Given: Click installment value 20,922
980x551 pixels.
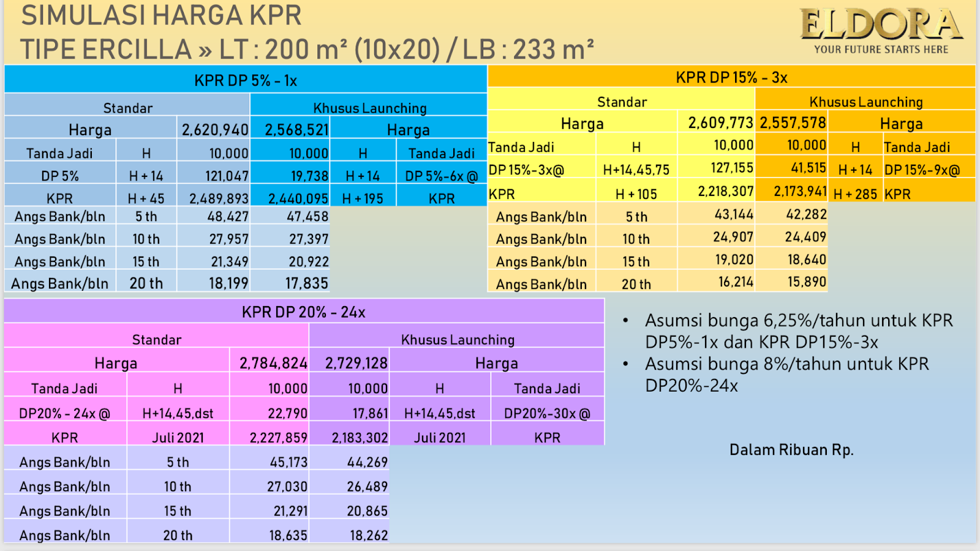Looking at the screenshot, I should point(309,262).
